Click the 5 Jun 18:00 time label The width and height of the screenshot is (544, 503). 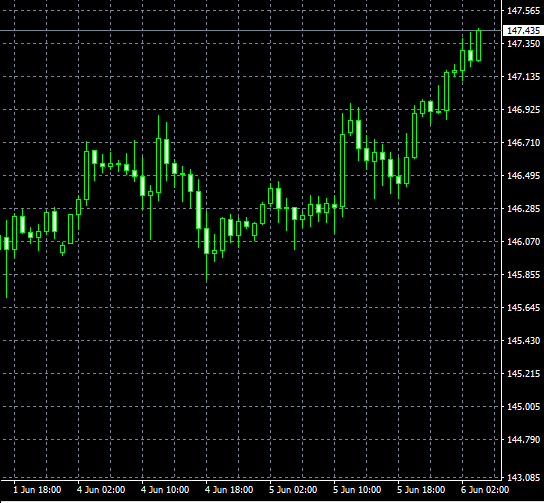(421, 490)
